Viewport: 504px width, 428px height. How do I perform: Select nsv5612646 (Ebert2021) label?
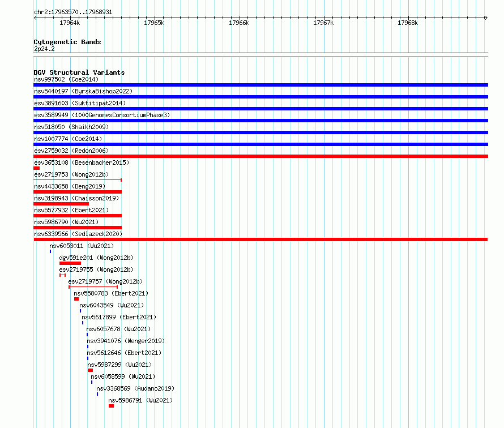coord(124,353)
